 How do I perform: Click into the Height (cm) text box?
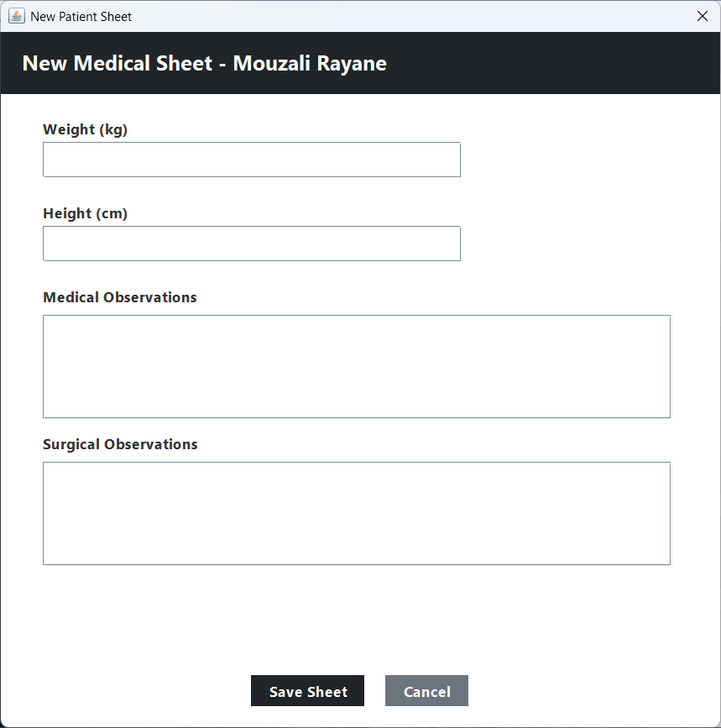point(251,244)
